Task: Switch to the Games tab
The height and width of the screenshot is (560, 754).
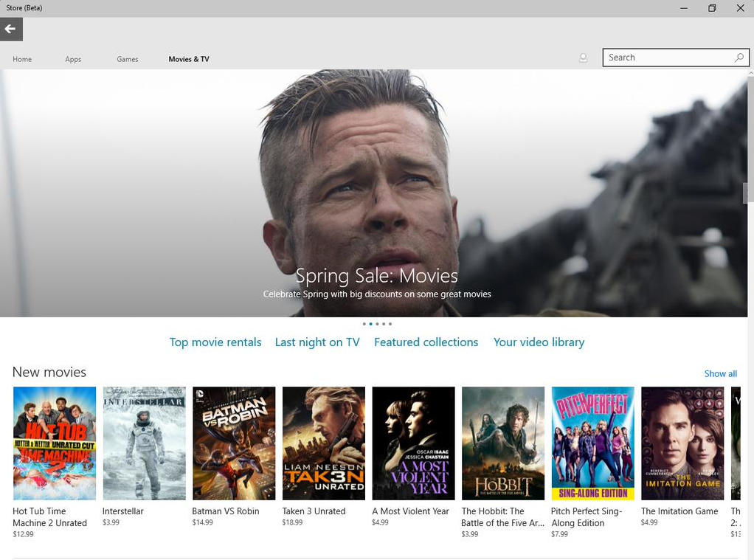Action: (x=128, y=59)
